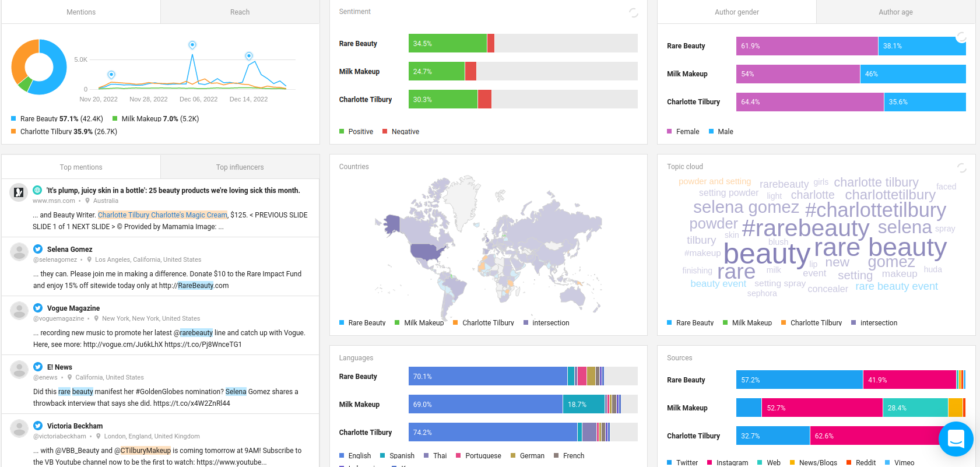Click the location pin next to Australia
Image resolution: width=980 pixels, height=467 pixels.
point(87,201)
